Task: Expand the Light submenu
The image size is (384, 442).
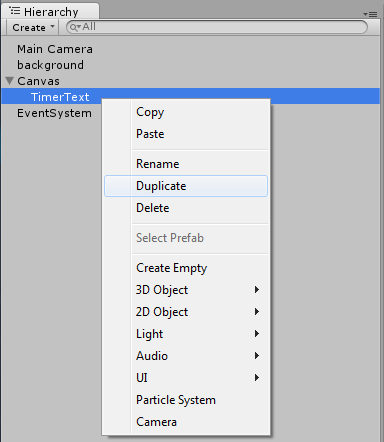Action: tap(186, 334)
